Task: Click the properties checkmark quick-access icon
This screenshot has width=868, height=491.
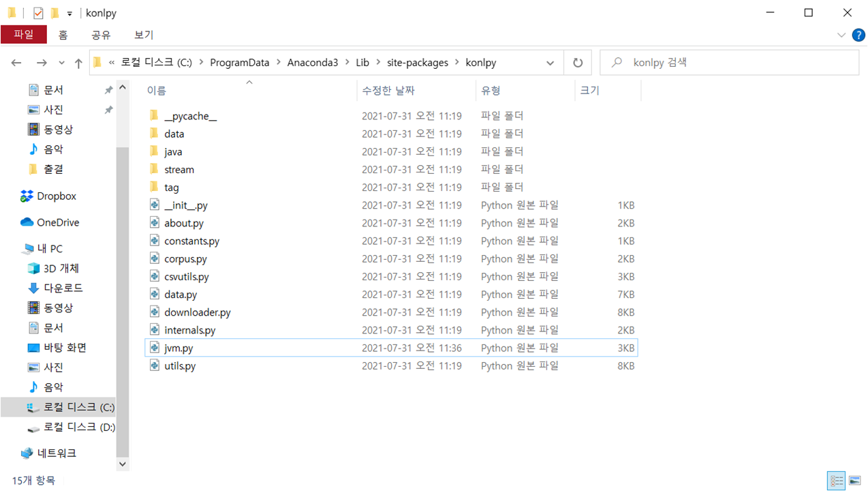Action: (38, 13)
